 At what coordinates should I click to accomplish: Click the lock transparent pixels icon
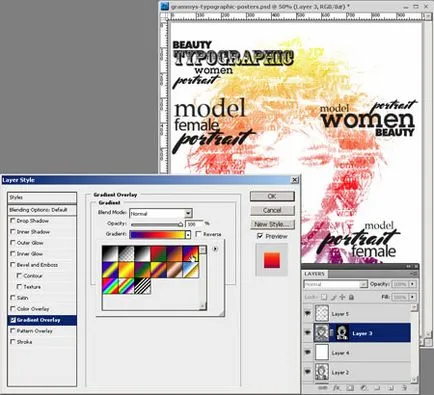tap(324, 297)
